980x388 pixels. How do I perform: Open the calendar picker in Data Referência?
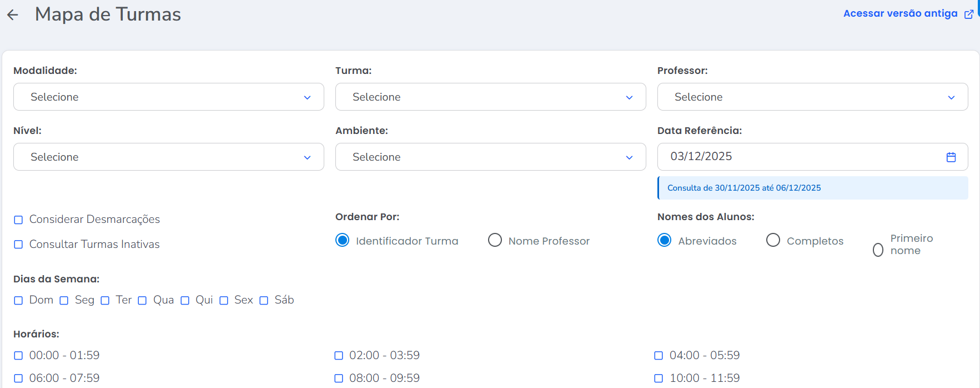(x=951, y=157)
